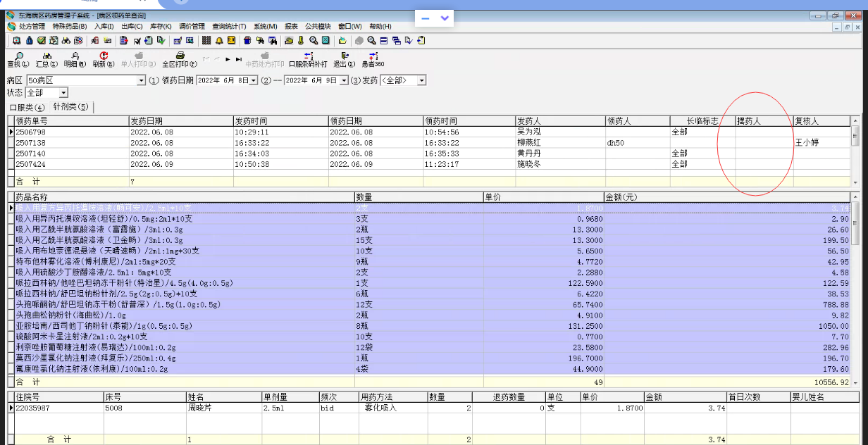Select prescription row 2507138
The width and height of the screenshot is (868, 445).
tap(31, 143)
